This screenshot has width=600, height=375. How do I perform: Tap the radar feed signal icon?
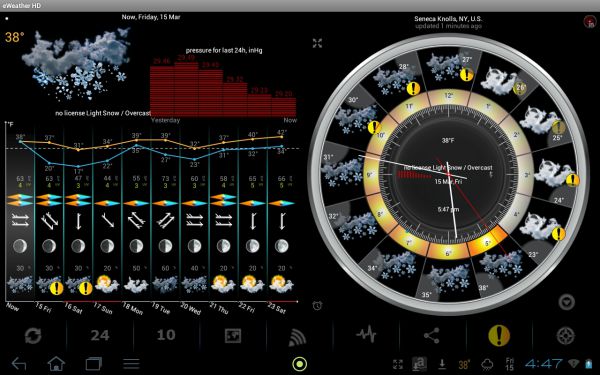click(x=297, y=337)
